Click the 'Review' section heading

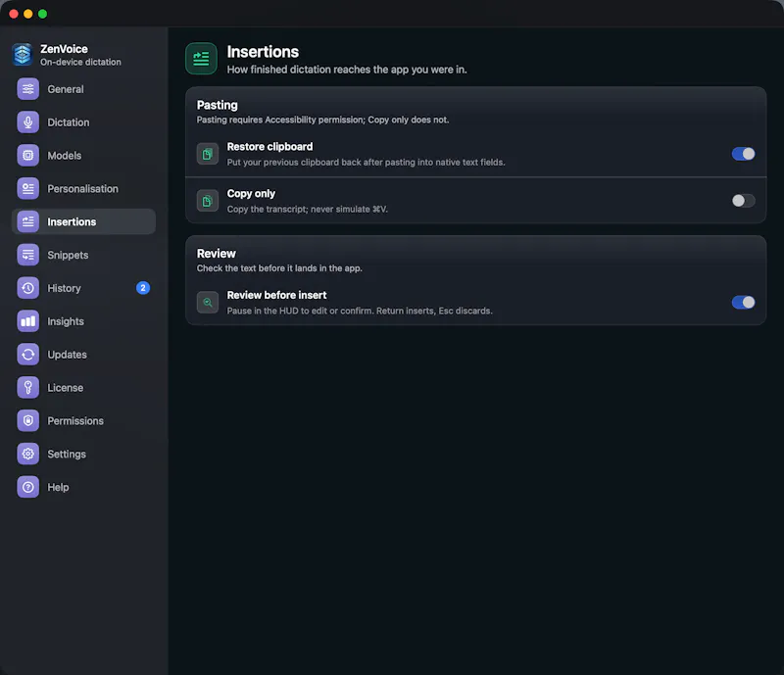point(216,254)
